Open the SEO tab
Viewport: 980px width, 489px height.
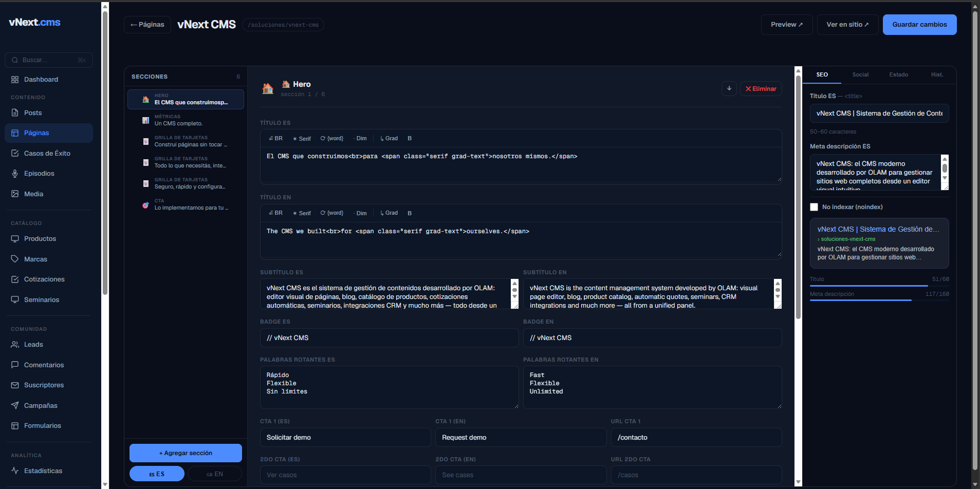(822, 75)
